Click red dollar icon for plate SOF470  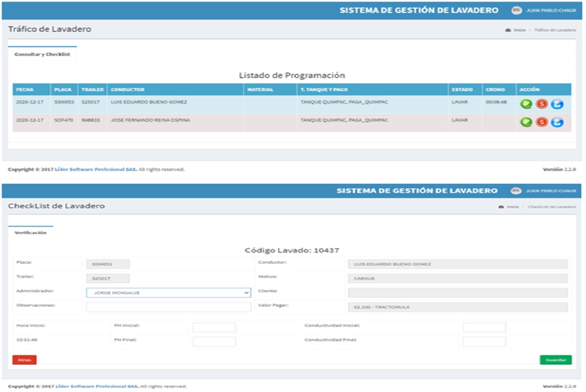[x=541, y=122]
